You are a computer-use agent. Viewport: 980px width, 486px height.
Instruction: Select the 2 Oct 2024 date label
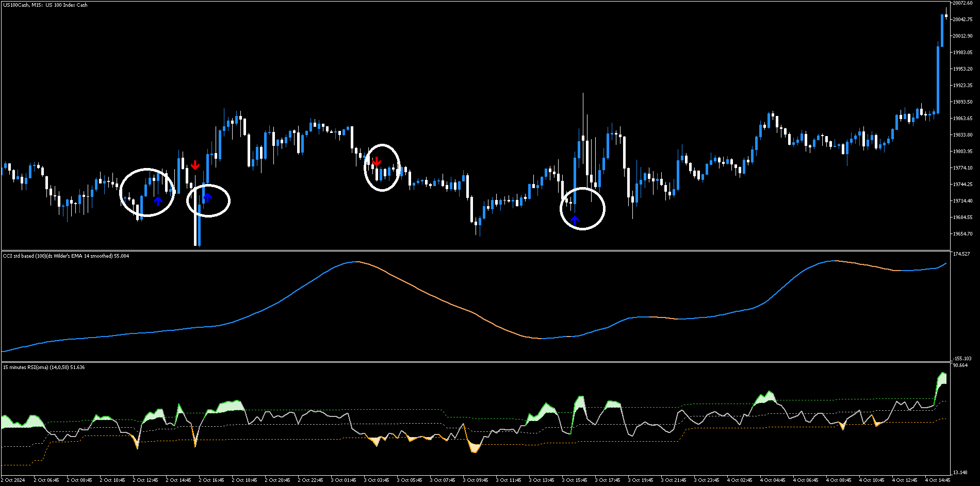13,480
